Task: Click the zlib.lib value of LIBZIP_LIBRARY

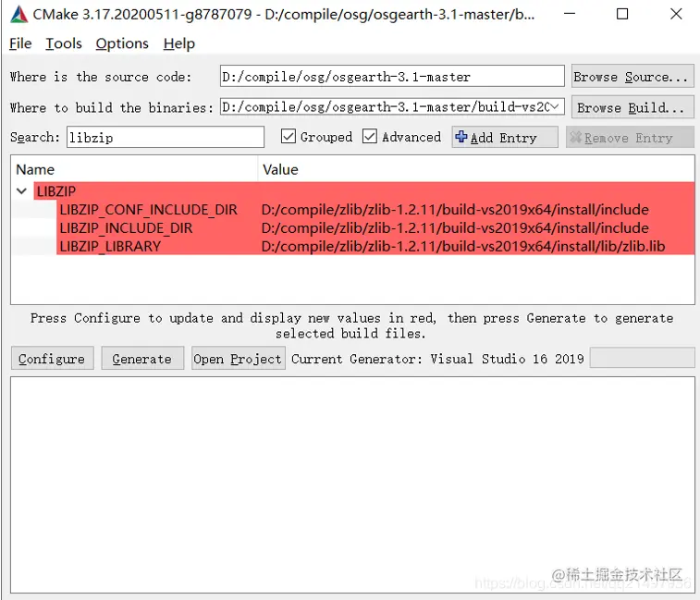Action: point(463,246)
